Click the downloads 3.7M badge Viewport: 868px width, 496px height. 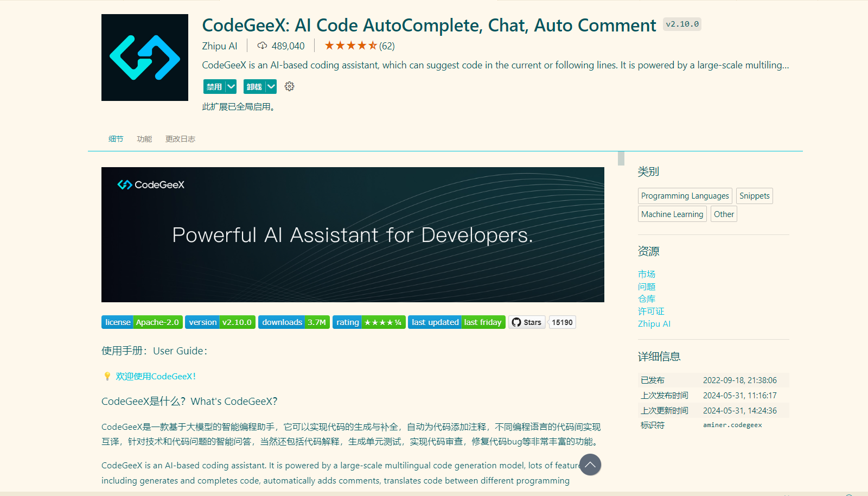tap(294, 322)
